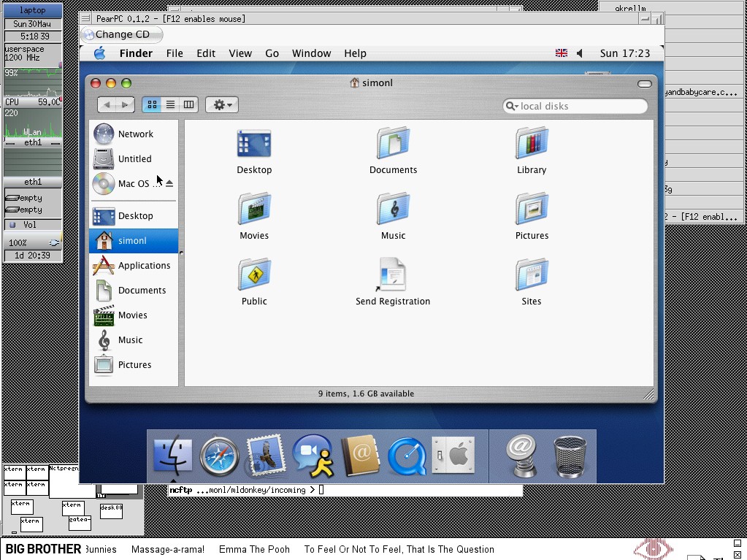Select the Mac OS CD in the sidebar
Viewport: 747px width, 560px height.
(x=127, y=183)
